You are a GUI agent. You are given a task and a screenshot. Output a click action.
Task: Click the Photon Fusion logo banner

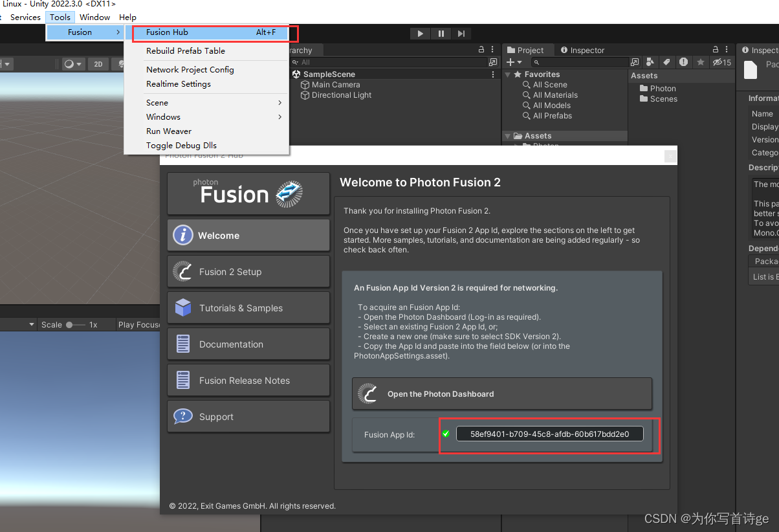pyautogui.click(x=248, y=194)
